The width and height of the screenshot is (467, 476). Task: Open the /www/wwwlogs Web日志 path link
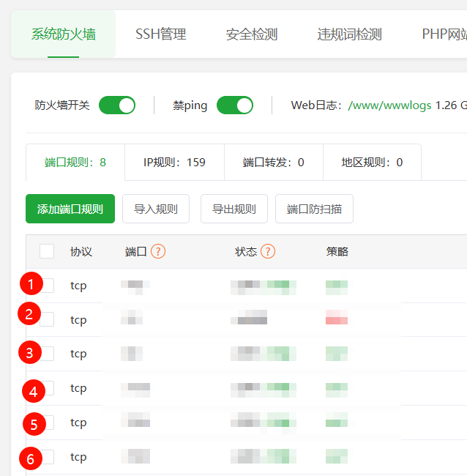(389, 105)
